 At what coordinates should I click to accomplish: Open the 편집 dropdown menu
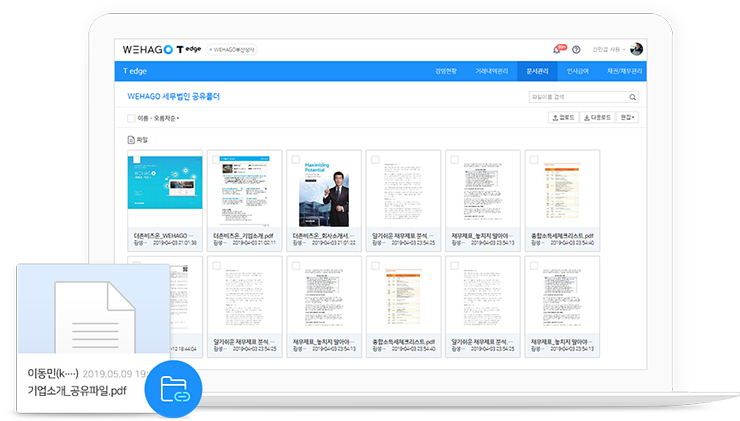627,118
